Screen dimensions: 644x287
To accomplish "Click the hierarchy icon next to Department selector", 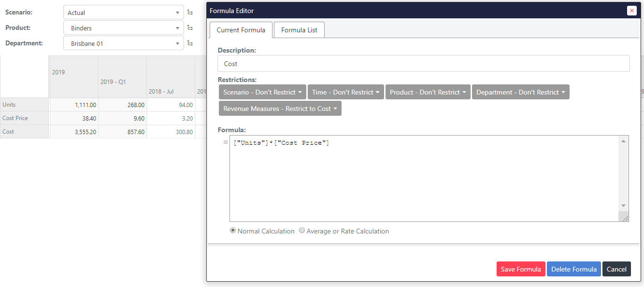I will tap(190, 43).
